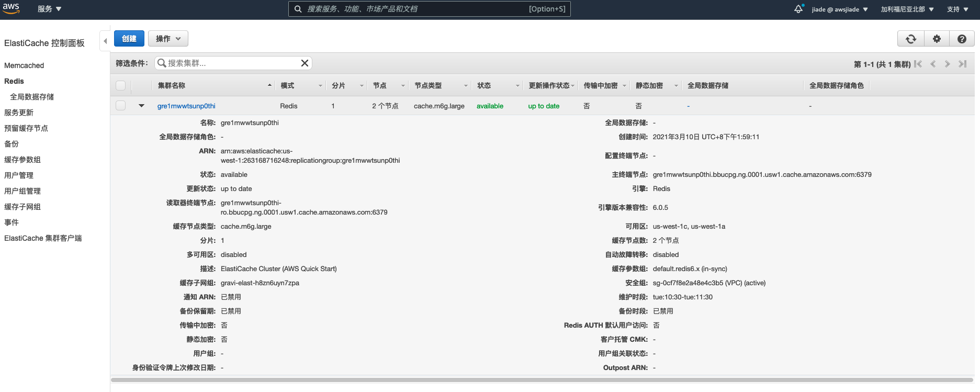Open Memcached in the sidebar
The height and width of the screenshot is (392, 980).
24,65
